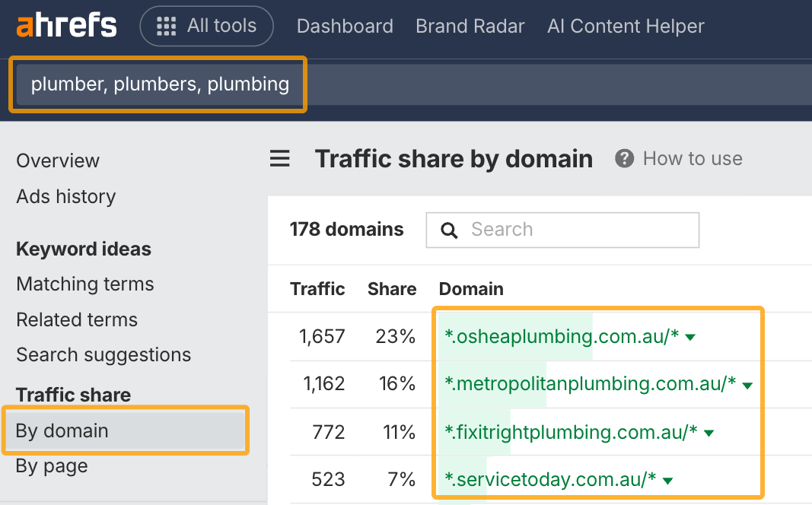Click the How to use help icon
This screenshot has height=505, width=812.
click(x=625, y=159)
